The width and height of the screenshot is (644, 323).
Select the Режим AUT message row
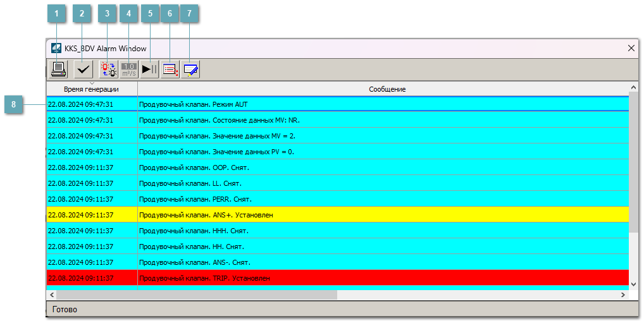[x=338, y=104]
